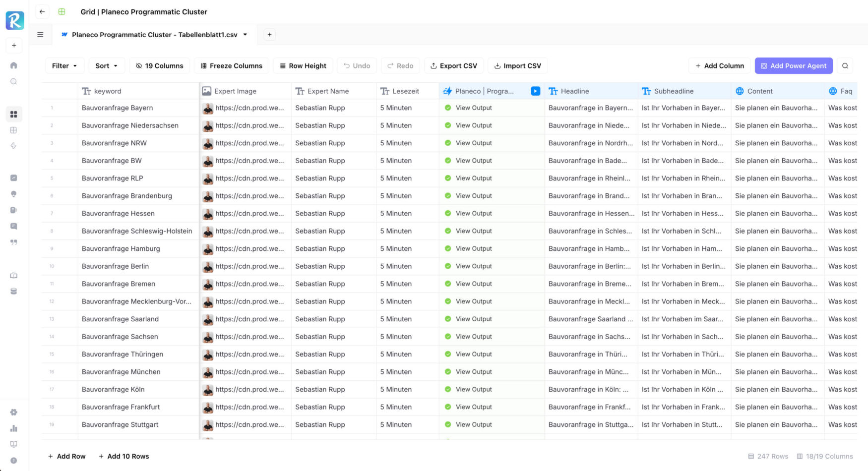Image resolution: width=868 pixels, height=471 pixels.
Task: Open the settings gear in left sidebar
Action: click(x=14, y=412)
